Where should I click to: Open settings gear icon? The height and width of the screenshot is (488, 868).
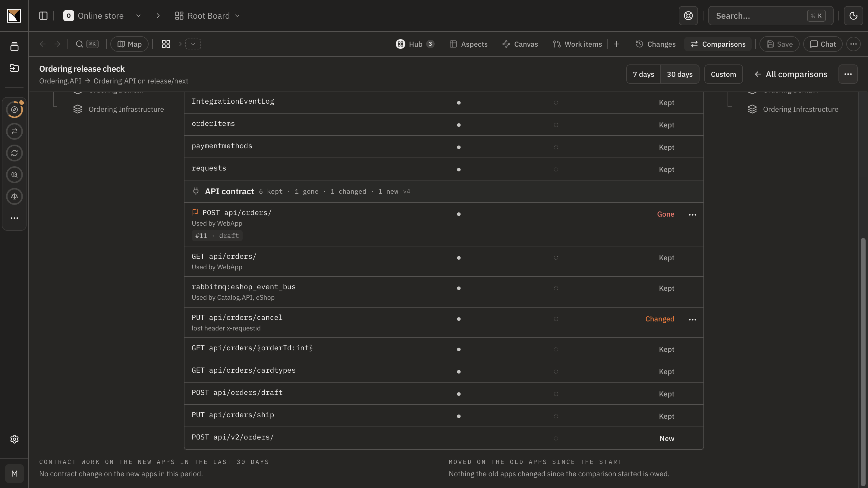click(14, 439)
